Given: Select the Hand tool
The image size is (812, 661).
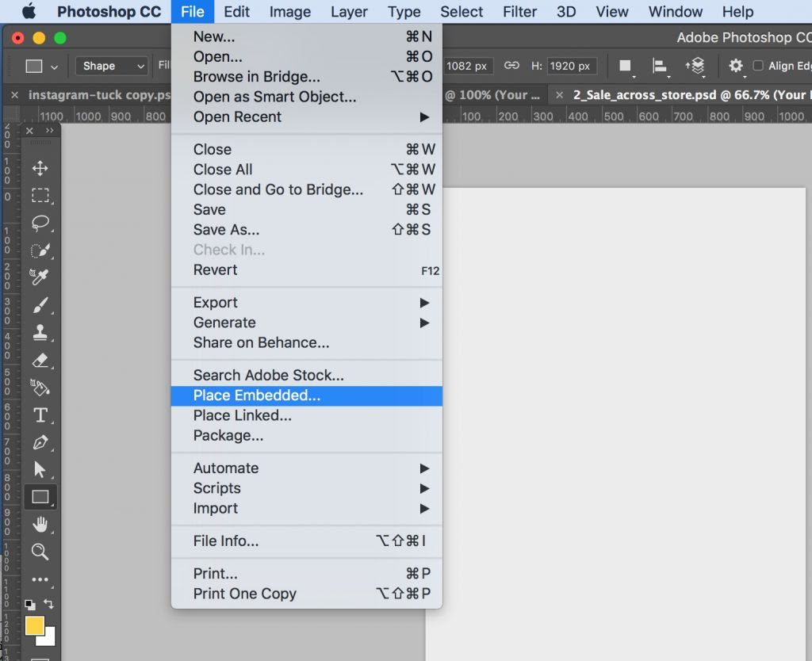Looking at the screenshot, I should (40, 525).
